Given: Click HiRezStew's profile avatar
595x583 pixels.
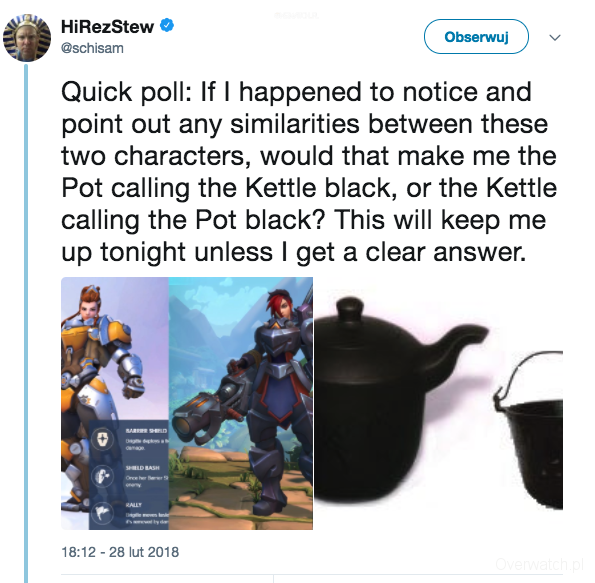Looking at the screenshot, I should [x=27, y=37].
